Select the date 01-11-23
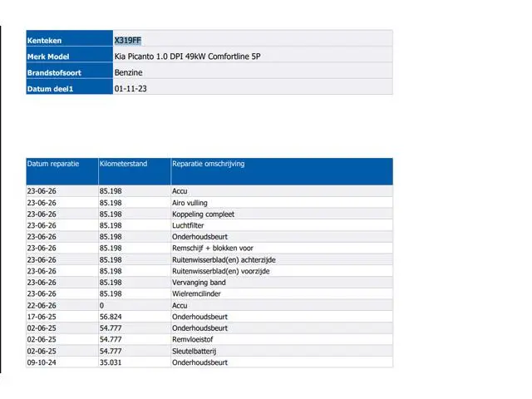This screenshot has width=532, height=399. tap(131, 89)
